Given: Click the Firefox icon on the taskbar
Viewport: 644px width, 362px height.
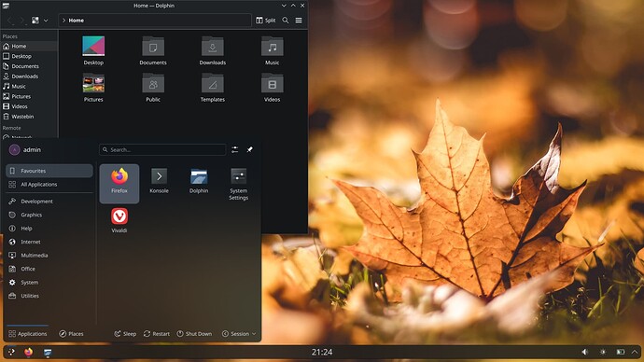Looking at the screenshot, I should [28, 352].
